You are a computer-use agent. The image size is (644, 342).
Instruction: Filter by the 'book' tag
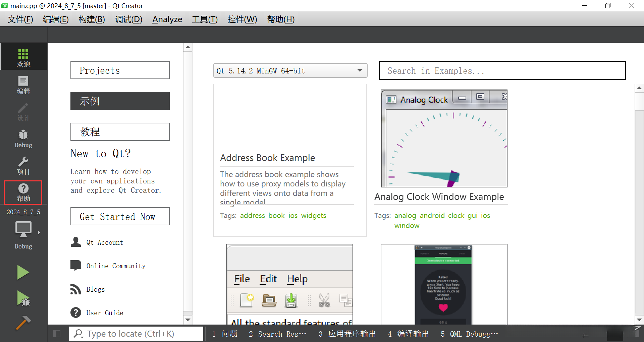[x=277, y=216]
